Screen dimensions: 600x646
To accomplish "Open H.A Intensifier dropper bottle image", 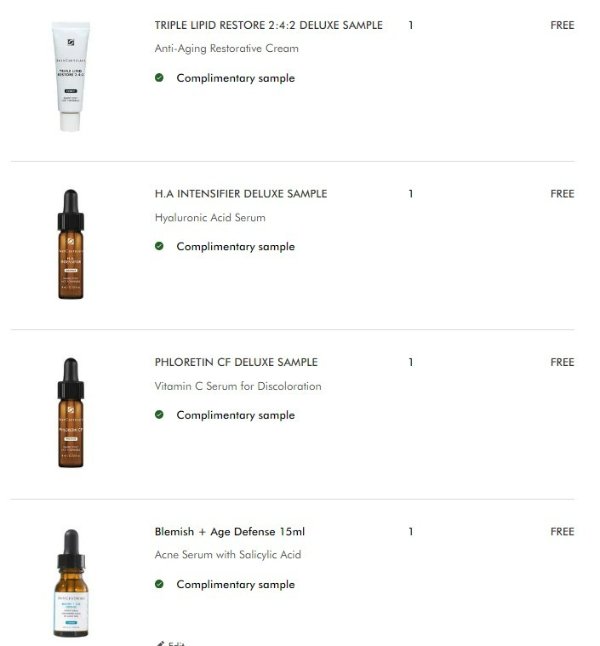I will click(70, 244).
